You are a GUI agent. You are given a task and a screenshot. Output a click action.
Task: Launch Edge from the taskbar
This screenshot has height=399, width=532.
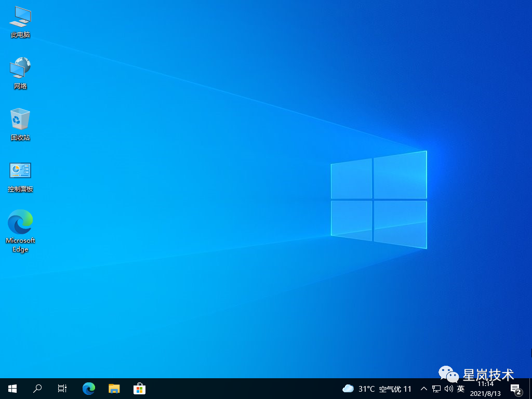88,388
